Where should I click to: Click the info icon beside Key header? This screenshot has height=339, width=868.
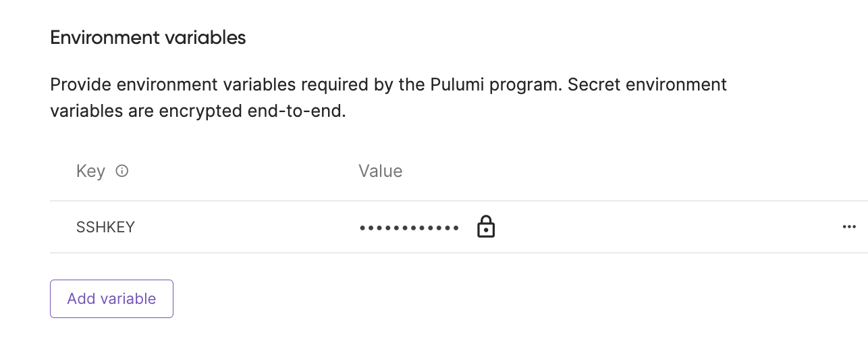(x=122, y=172)
